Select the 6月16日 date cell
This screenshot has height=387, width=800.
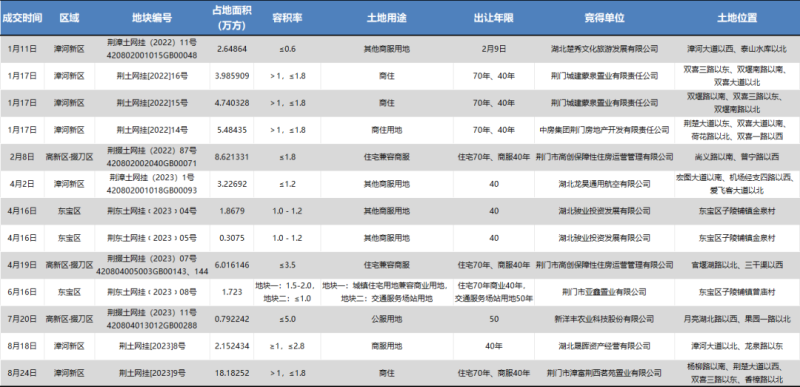[22, 292]
